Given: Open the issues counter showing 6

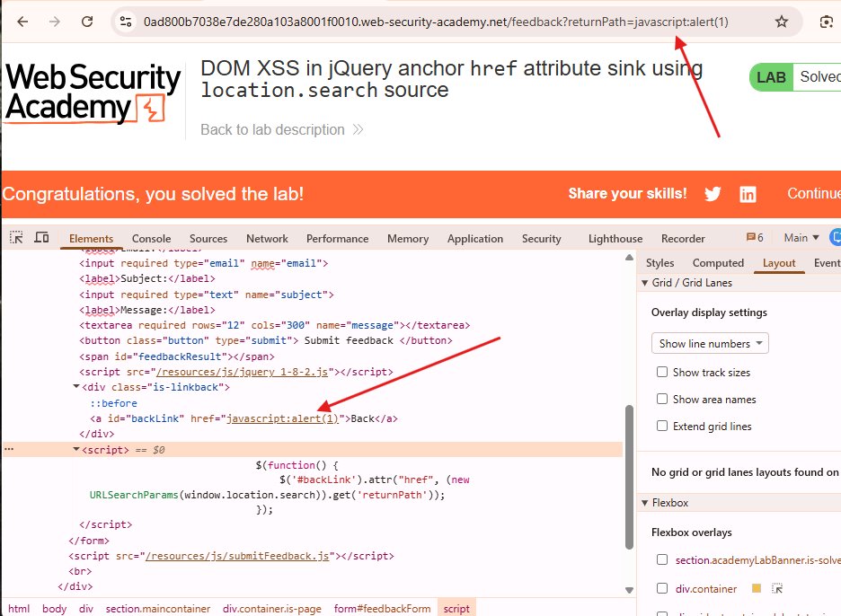Looking at the screenshot, I should click(755, 237).
